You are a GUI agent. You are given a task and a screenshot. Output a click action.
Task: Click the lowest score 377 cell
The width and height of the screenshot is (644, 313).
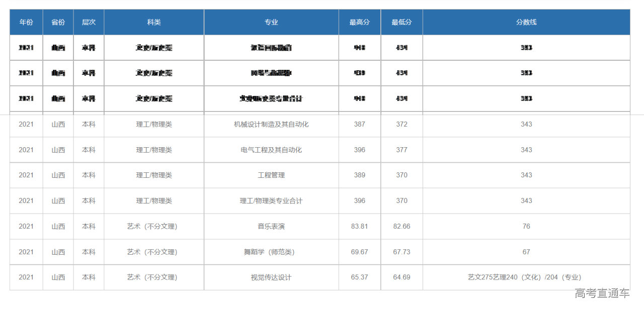pyautogui.click(x=401, y=150)
